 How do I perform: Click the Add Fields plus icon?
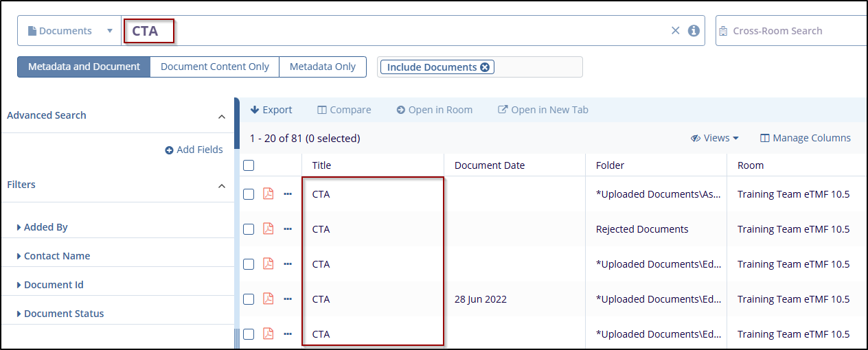pyautogui.click(x=169, y=150)
